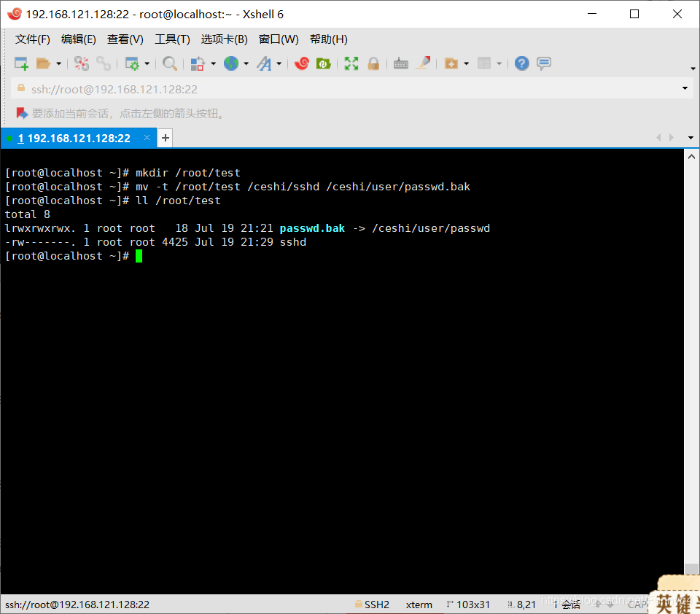This screenshot has width=700, height=614.
Task: Click the Find magnifier icon
Action: coord(170,63)
